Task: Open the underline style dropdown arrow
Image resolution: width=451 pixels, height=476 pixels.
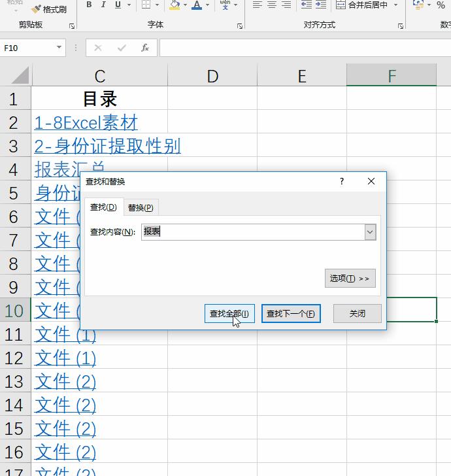Action: click(x=129, y=5)
